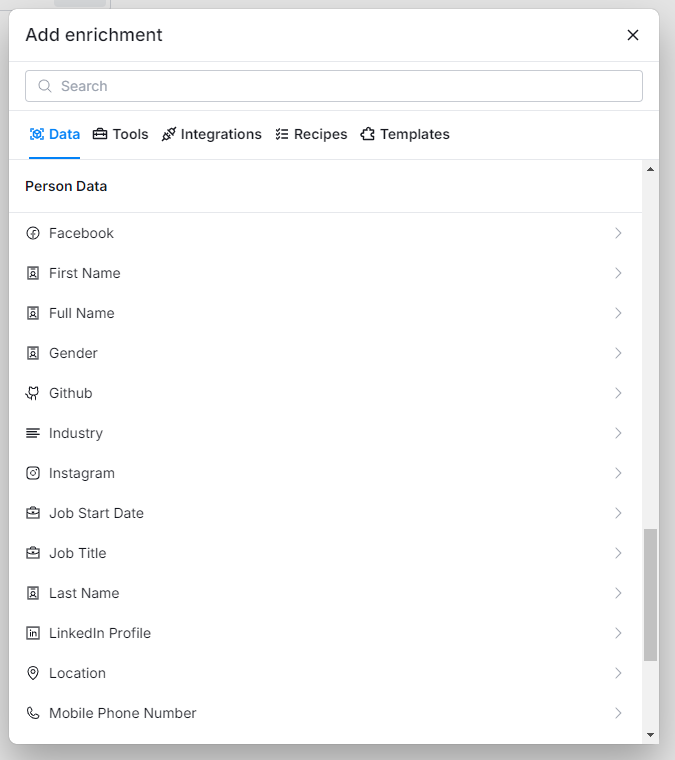Choose the Job Title label
Image resolution: width=675 pixels, height=760 pixels.
point(78,553)
